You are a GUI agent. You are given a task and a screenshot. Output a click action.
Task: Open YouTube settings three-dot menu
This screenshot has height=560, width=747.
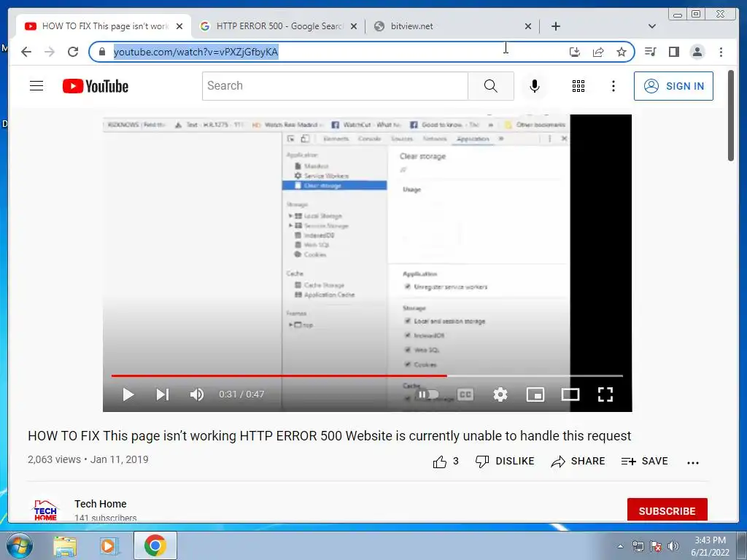(613, 86)
